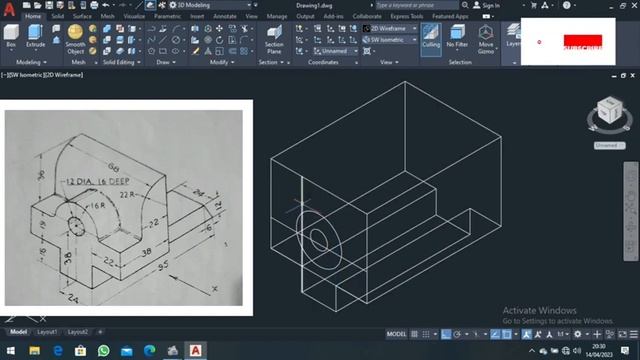The image size is (640, 360).
Task: Open the Unnamed WCS menu under ViewCube
Action: [609, 145]
